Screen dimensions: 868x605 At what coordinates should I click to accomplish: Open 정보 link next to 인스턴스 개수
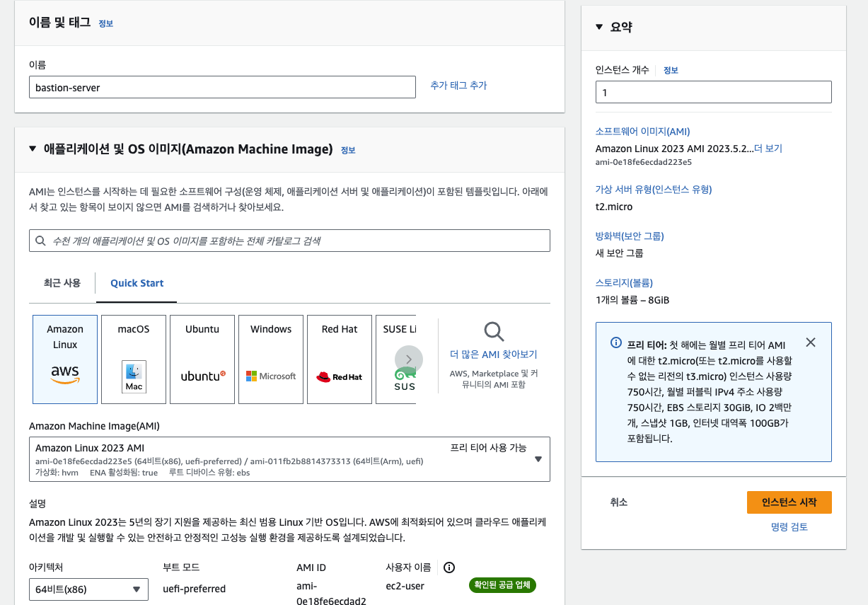click(671, 70)
